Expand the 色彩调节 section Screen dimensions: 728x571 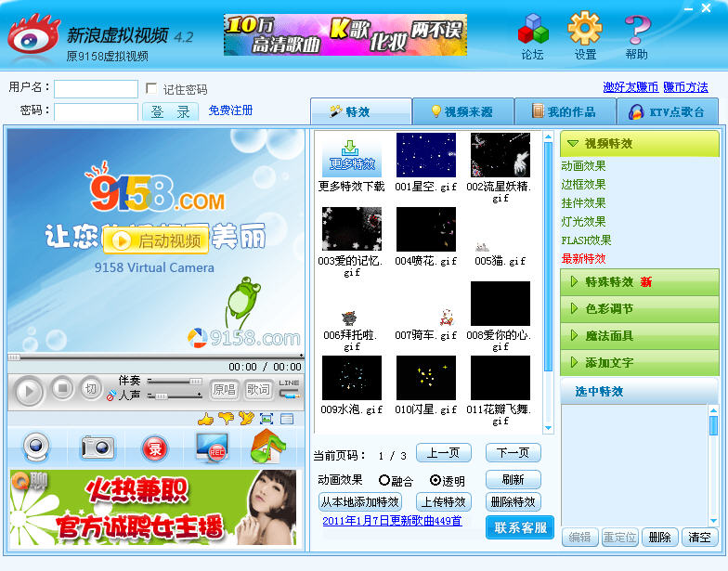(x=639, y=308)
